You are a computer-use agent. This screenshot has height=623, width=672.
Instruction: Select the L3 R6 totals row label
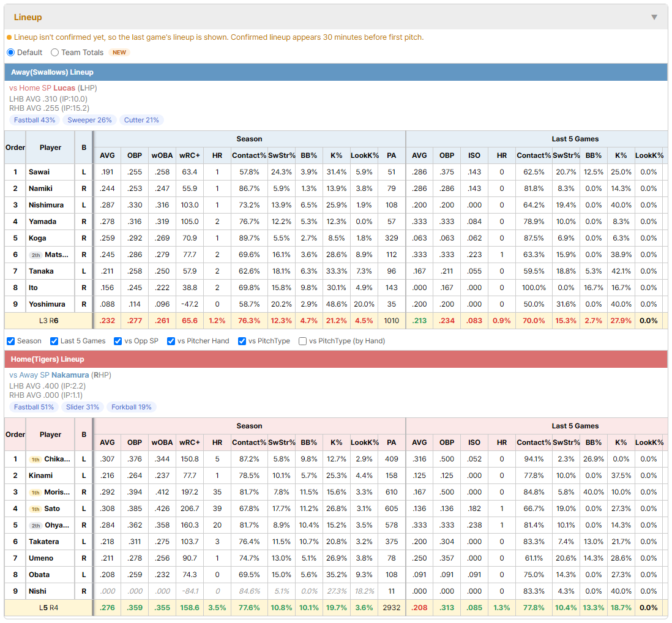(x=48, y=321)
